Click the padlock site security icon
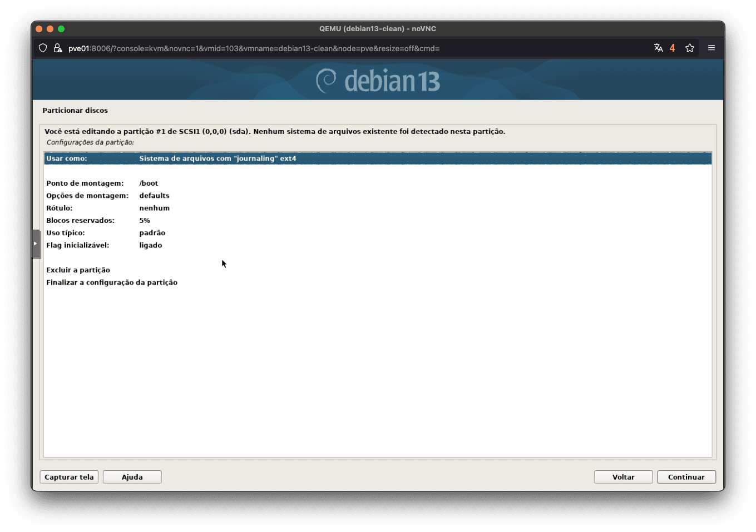The image size is (756, 532). [57, 48]
